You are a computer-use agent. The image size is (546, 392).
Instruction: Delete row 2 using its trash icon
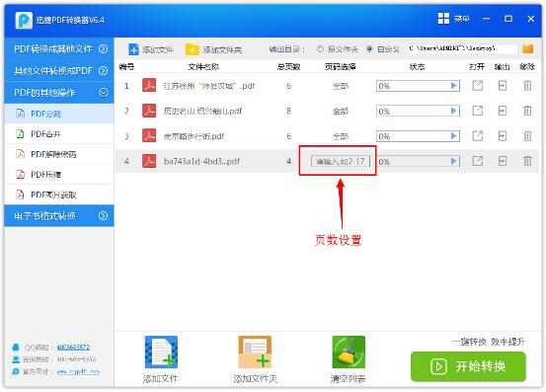point(527,111)
